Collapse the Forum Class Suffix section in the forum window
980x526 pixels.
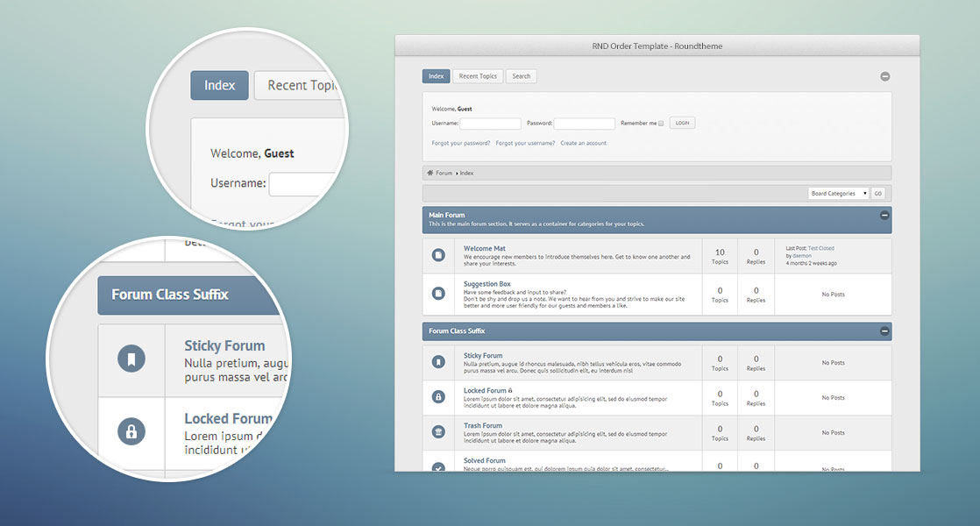pos(884,331)
